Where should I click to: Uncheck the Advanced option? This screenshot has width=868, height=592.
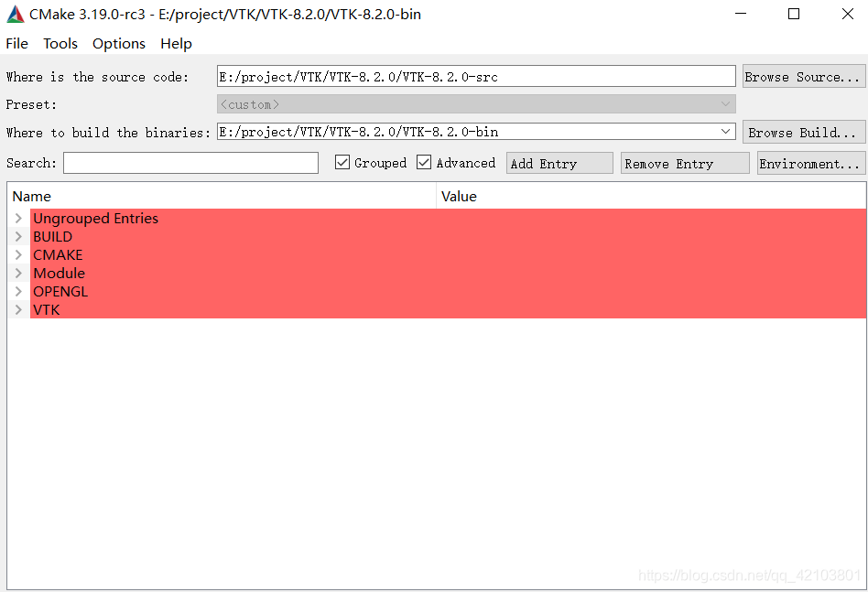[x=423, y=162]
